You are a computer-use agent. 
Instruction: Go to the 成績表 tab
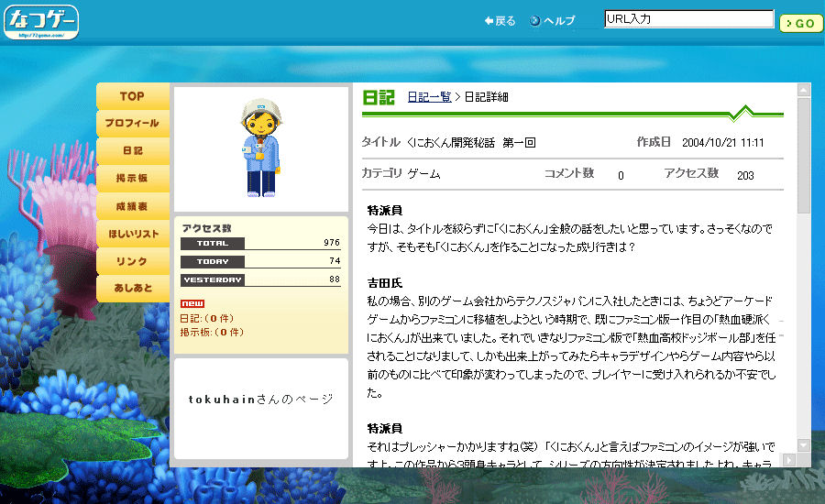pyautogui.click(x=132, y=206)
